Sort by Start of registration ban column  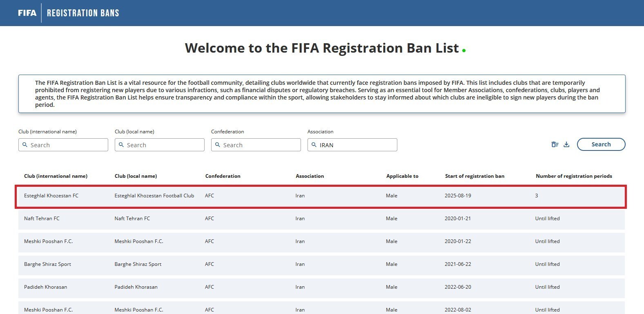coord(475,176)
